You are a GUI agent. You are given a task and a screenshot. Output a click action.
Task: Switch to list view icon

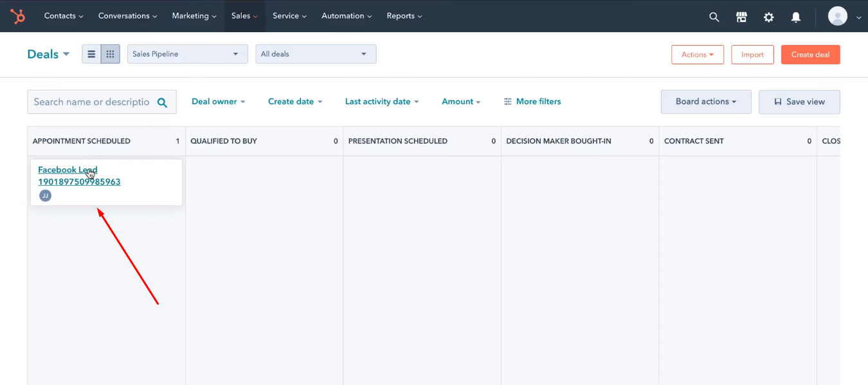[91, 54]
